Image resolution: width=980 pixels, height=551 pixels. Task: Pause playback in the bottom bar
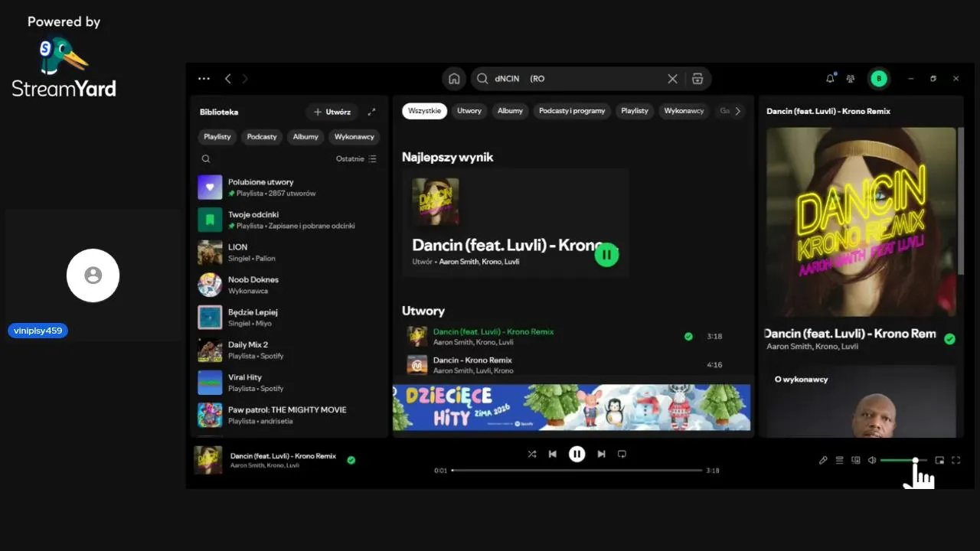pyautogui.click(x=577, y=454)
